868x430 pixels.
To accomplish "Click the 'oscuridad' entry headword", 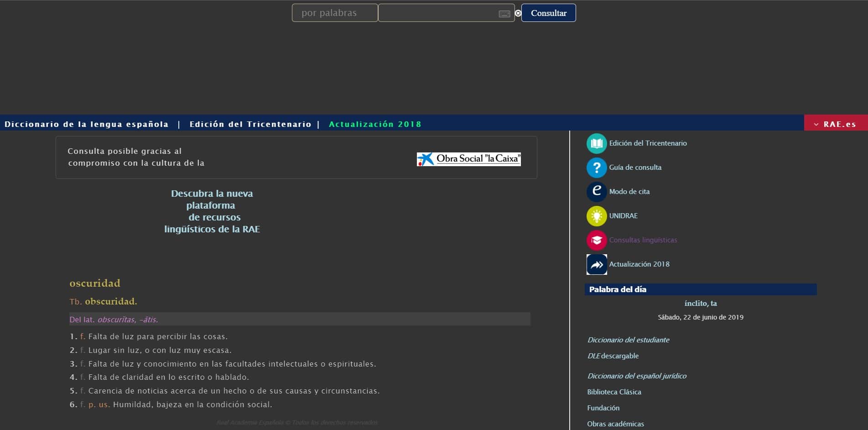I will point(95,283).
